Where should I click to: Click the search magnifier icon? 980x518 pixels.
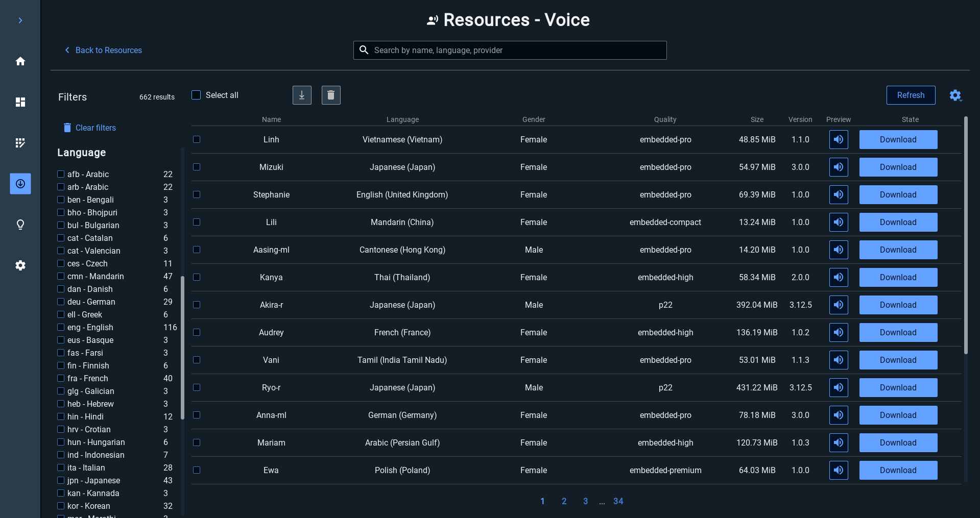[x=364, y=50]
